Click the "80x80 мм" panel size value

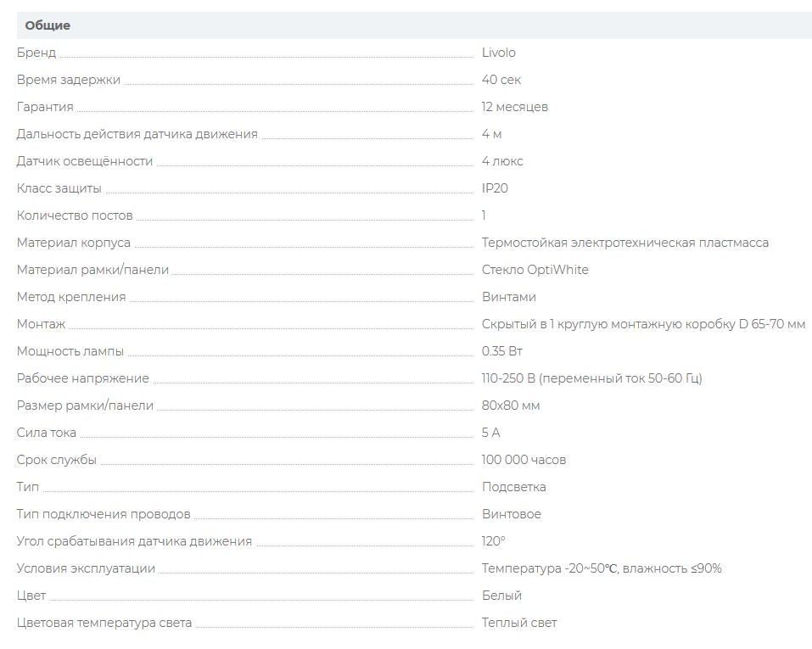coord(511,406)
